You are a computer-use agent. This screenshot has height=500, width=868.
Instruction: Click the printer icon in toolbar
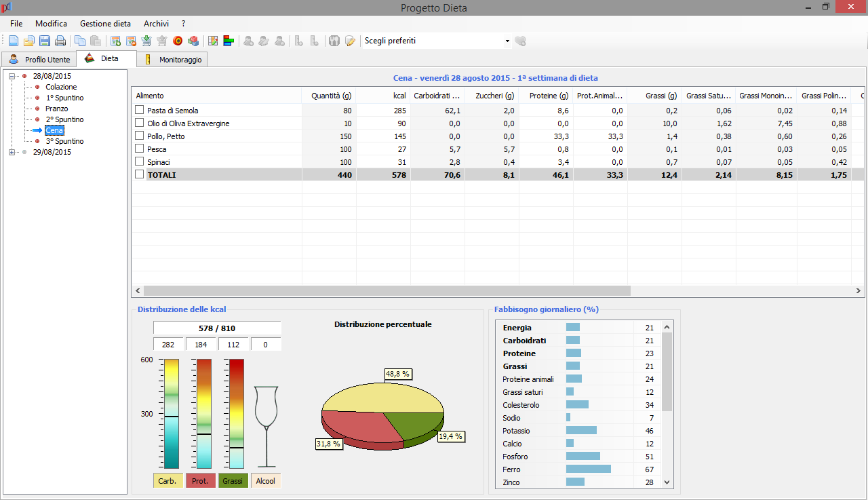click(60, 41)
